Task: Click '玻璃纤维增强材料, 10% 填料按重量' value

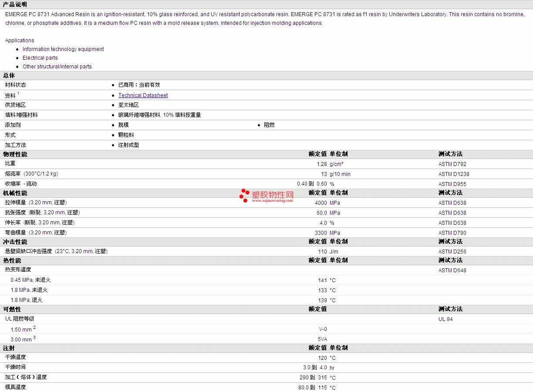Action: pos(159,115)
